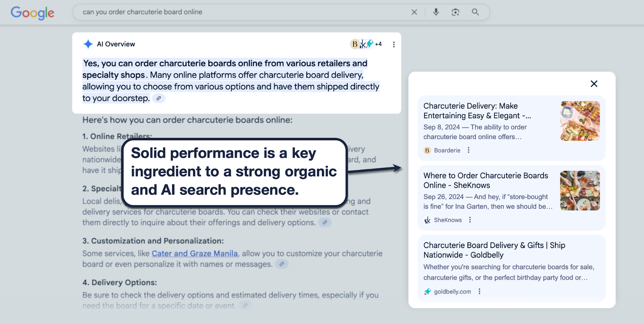Open 'Where to Order Charcuterie Boards Online' result
Screen dimensions: 644x324
coord(485,180)
